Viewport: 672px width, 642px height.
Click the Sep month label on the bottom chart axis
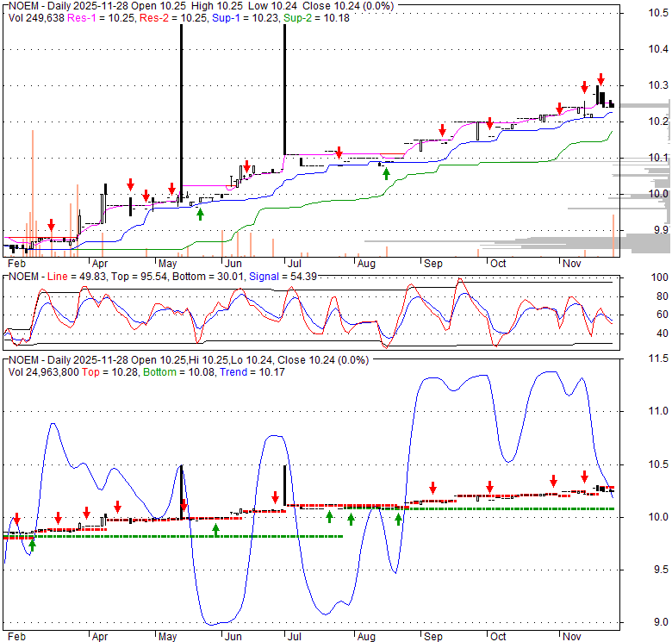(432, 635)
